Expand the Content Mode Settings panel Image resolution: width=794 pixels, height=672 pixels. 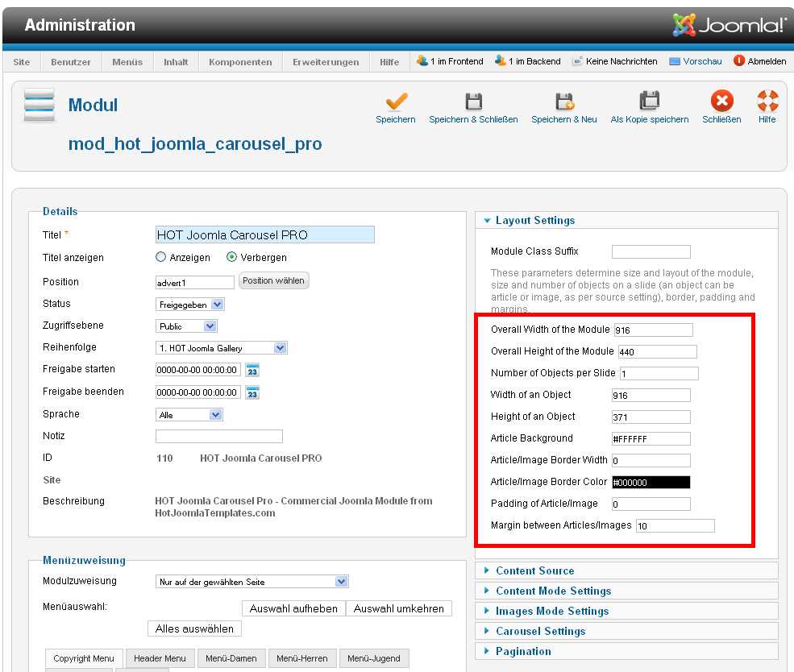point(626,591)
